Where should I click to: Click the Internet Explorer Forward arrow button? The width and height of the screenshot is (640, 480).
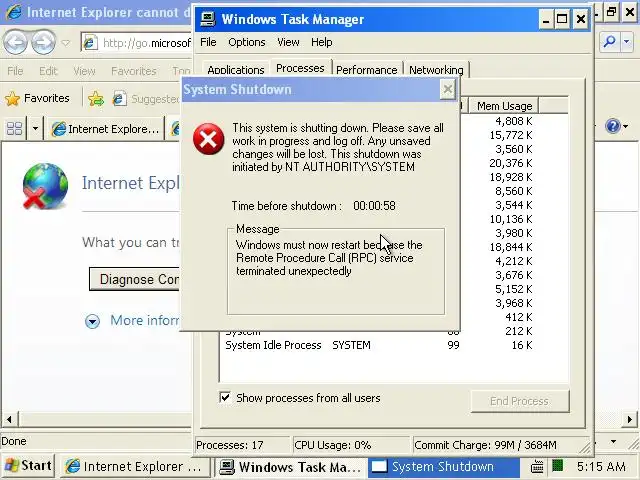43,42
